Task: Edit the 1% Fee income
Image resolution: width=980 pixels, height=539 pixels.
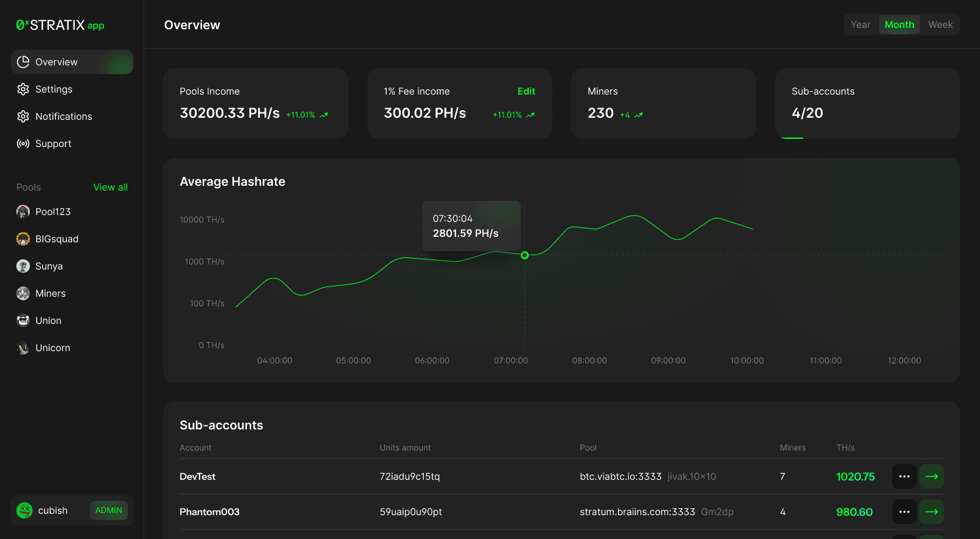Action: (526, 91)
